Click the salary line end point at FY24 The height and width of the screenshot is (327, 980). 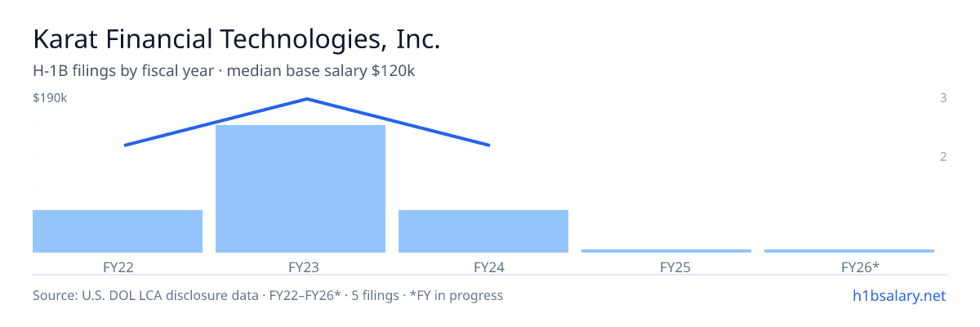pos(489,146)
